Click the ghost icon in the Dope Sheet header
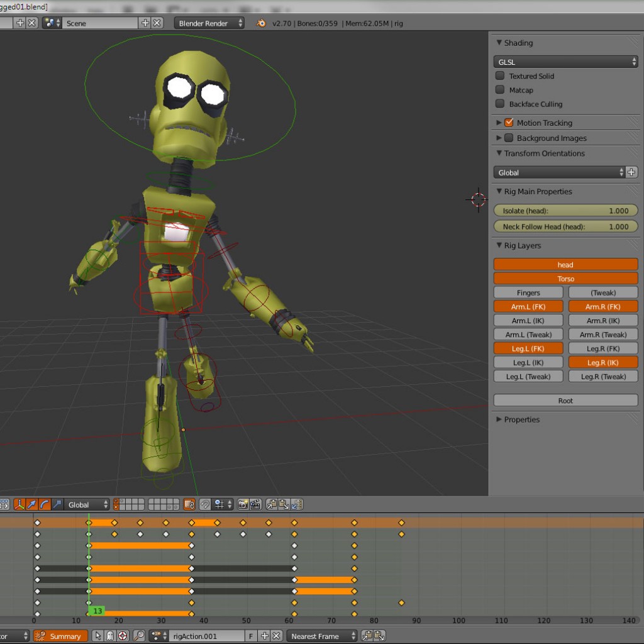The image size is (644, 644). 109,636
